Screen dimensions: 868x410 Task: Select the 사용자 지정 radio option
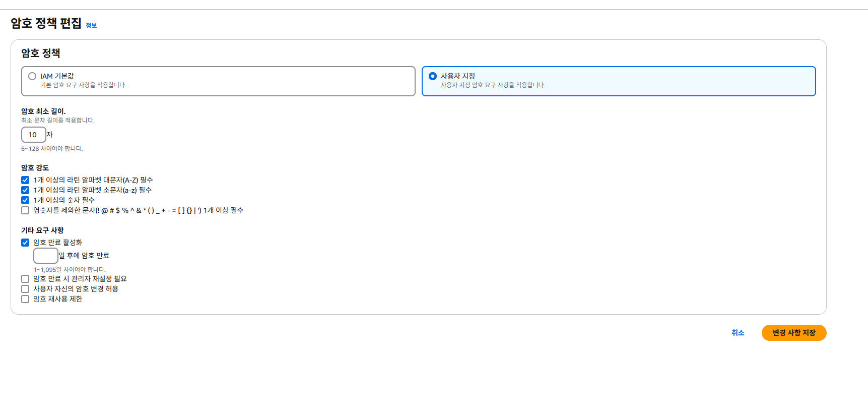(433, 76)
